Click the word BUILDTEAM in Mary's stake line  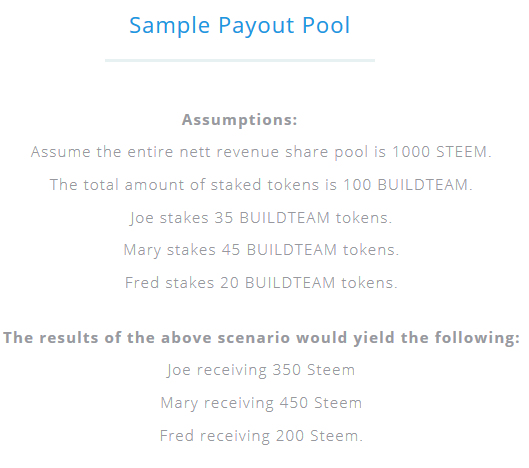[x=292, y=250]
